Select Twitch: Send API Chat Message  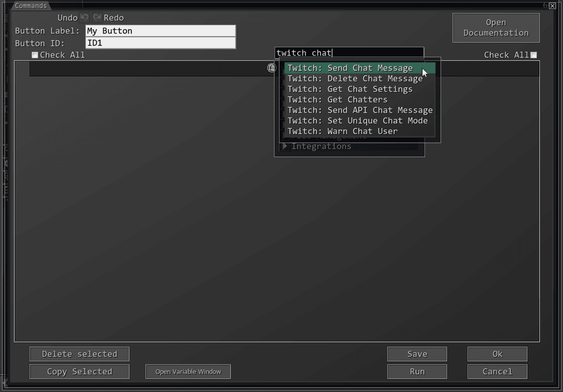pyautogui.click(x=360, y=110)
